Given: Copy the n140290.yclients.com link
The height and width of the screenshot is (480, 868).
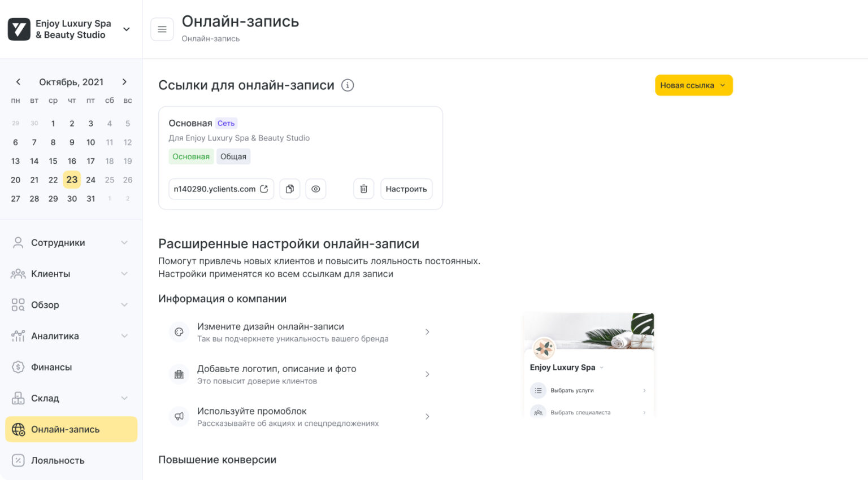Looking at the screenshot, I should point(290,189).
